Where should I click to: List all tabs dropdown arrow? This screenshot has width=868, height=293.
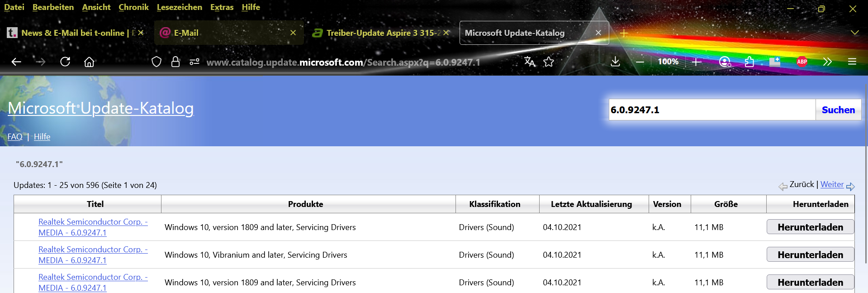[854, 33]
